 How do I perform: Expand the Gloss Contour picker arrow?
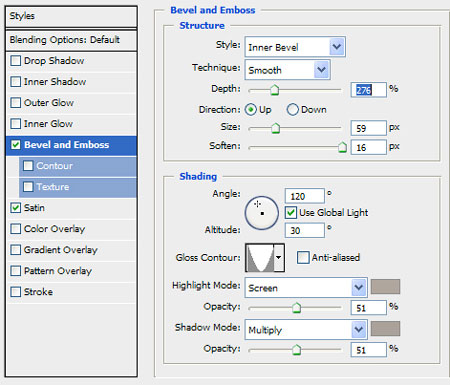click(279, 257)
